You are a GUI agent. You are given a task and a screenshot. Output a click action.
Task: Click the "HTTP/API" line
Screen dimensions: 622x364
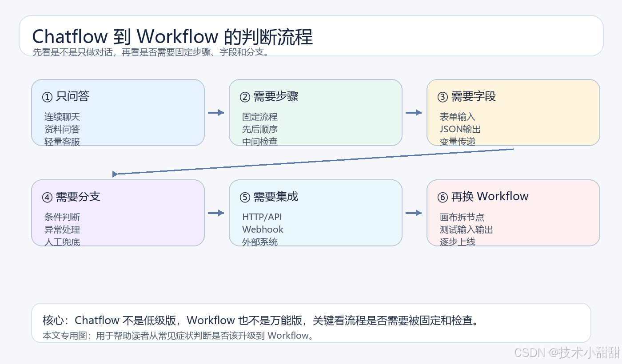pyautogui.click(x=262, y=217)
